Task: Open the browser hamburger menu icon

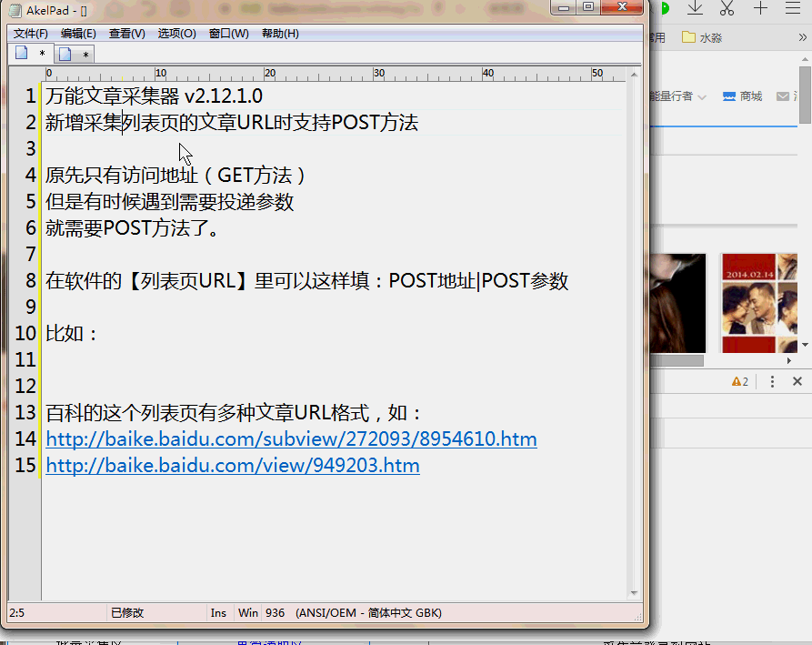Action: point(791,8)
